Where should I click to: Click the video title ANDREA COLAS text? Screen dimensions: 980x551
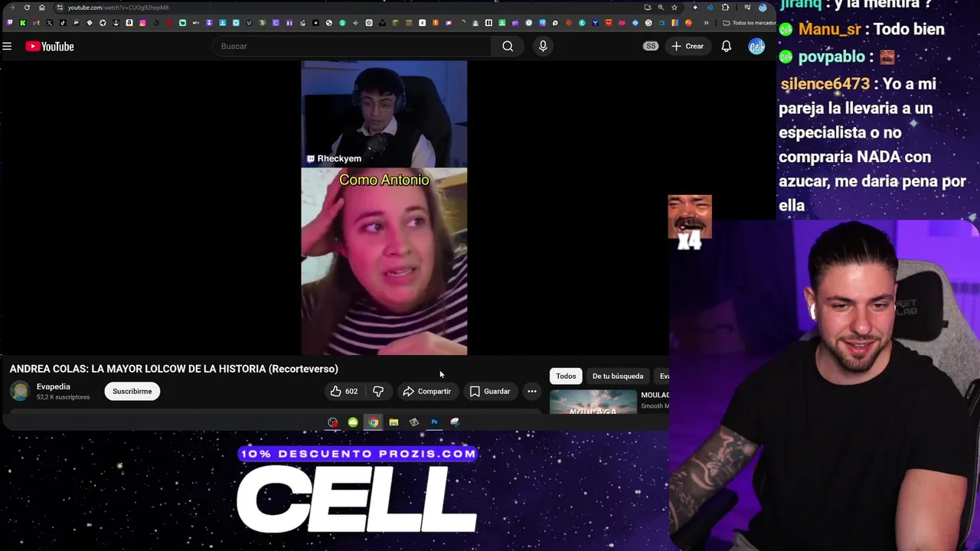coord(174,369)
